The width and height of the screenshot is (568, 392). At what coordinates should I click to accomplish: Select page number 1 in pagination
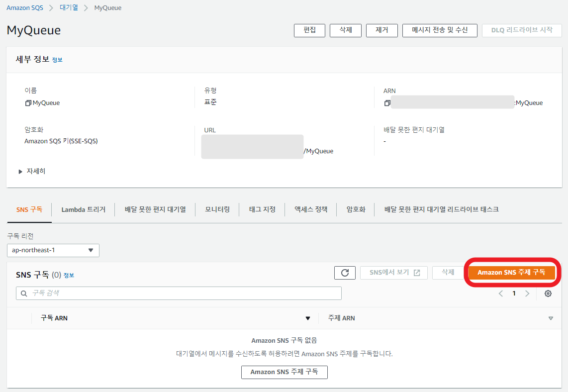[514, 294]
